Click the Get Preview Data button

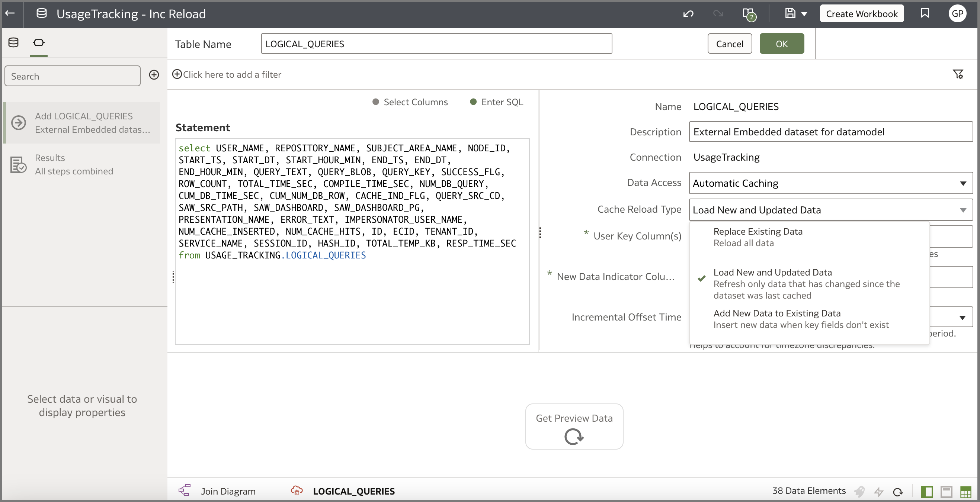[574, 426]
